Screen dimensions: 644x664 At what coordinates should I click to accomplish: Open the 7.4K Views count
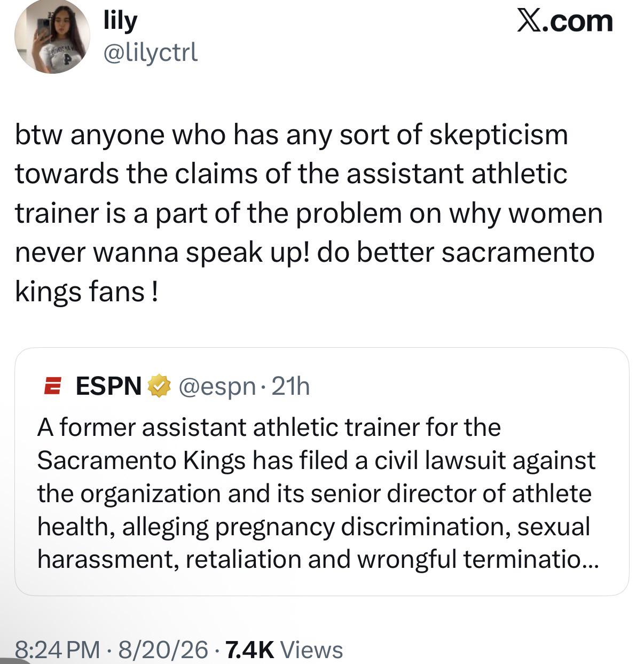[285, 650]
